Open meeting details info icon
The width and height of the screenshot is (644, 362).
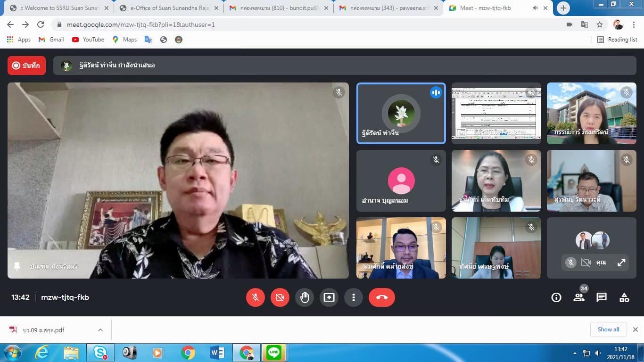[556, 297]
